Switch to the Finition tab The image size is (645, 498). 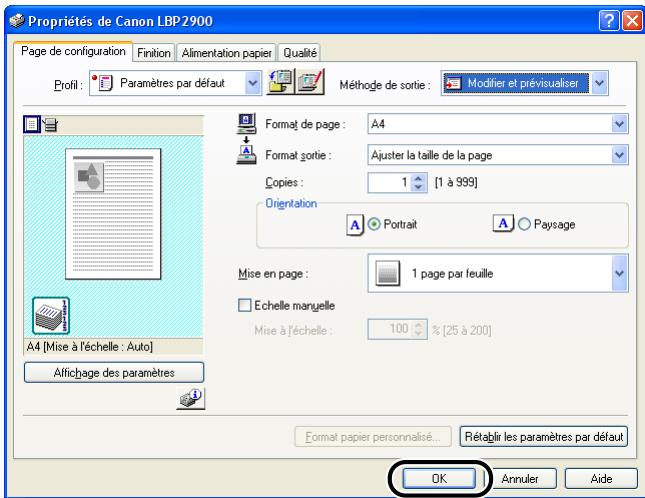click(x=154, y=53)
